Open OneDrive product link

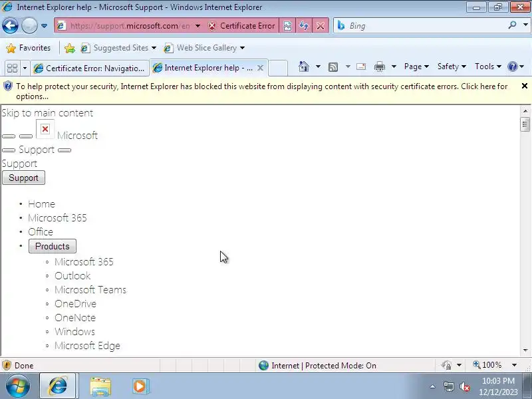click(75, 304)
